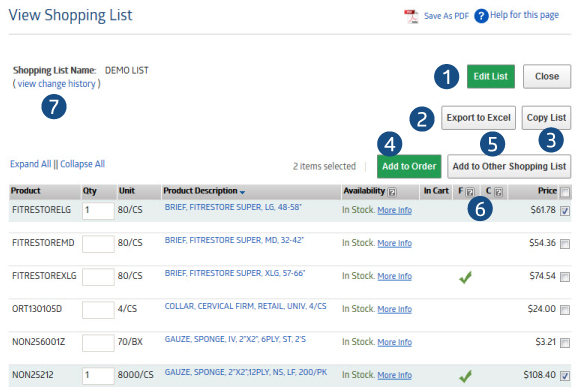Image resolution: width=578 pixels, height=392 pixels.
Task: Click the In Cart column header
Action: (x=436, y=191)
